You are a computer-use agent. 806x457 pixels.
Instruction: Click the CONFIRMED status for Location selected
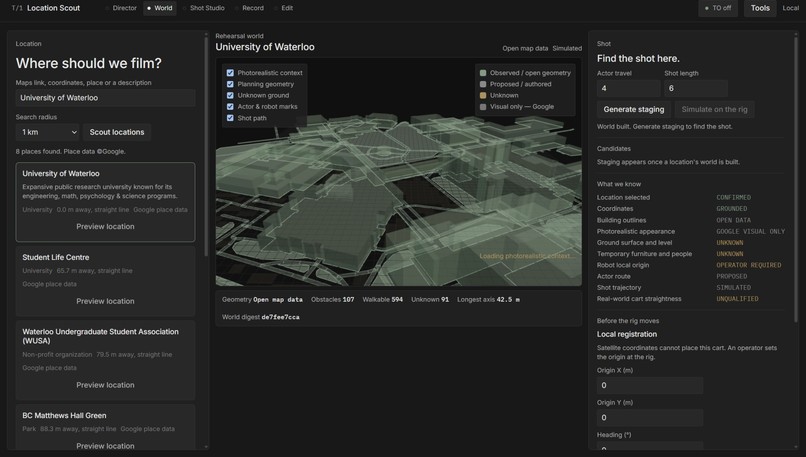coord(734,197)
